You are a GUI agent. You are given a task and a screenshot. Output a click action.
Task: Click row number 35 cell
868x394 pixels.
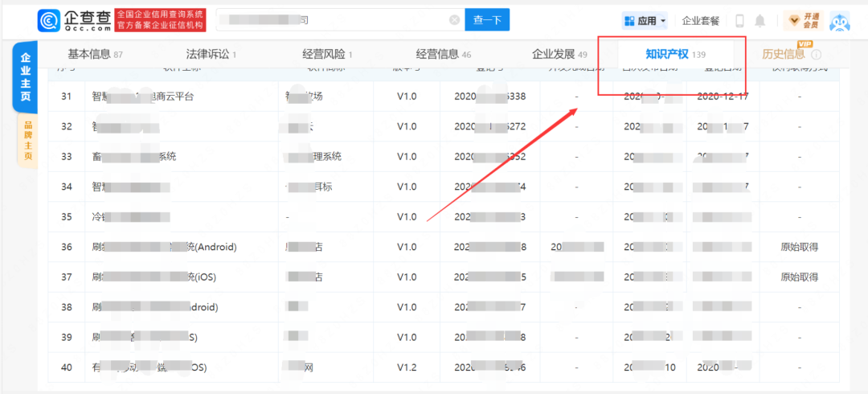[x=67, y=216]
